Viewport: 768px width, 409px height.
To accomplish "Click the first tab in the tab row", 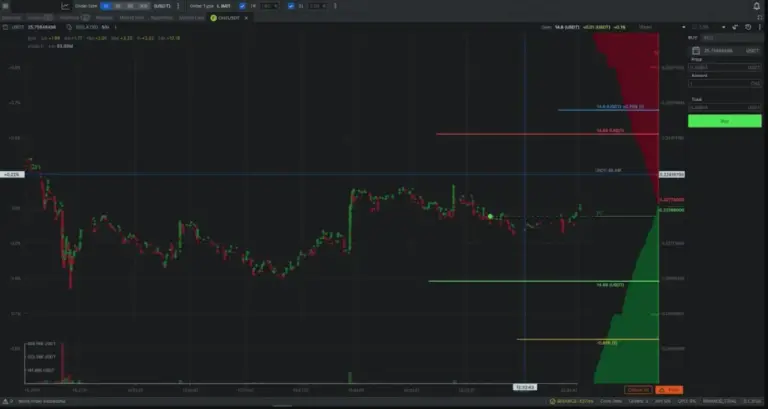I will click(x=11, y=18).
